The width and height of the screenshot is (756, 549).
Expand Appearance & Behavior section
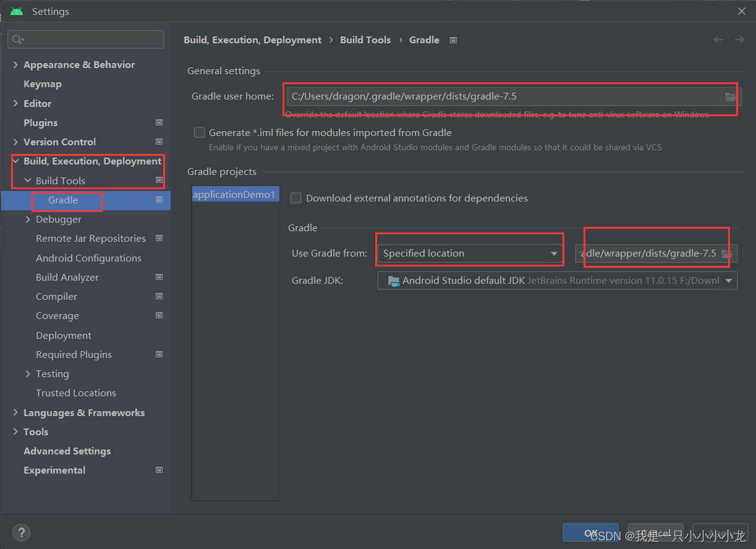(x=15, y=64)
